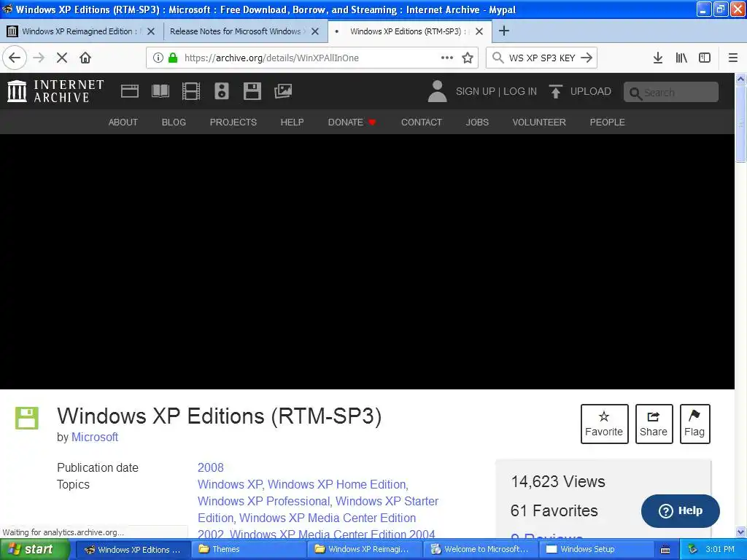Viewport: 747px width, 560px height.
Task: Open Internet Archive video film icon
Action: click(x=191, y=91)
